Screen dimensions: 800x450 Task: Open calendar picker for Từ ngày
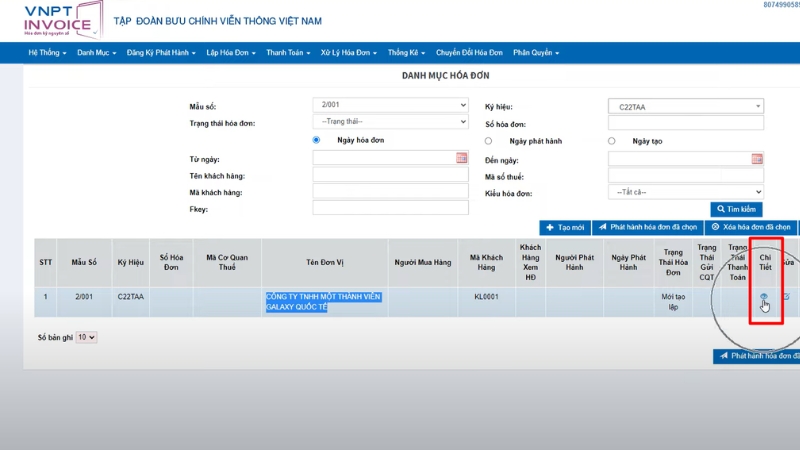tap(461, 158)
